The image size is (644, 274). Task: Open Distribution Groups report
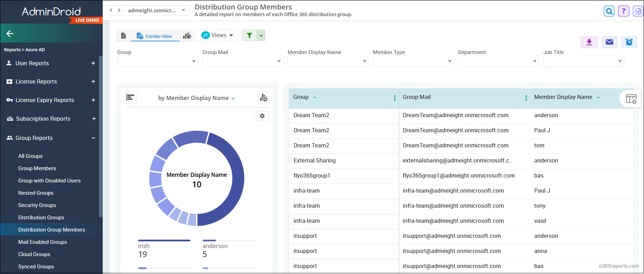click(41, 218)
